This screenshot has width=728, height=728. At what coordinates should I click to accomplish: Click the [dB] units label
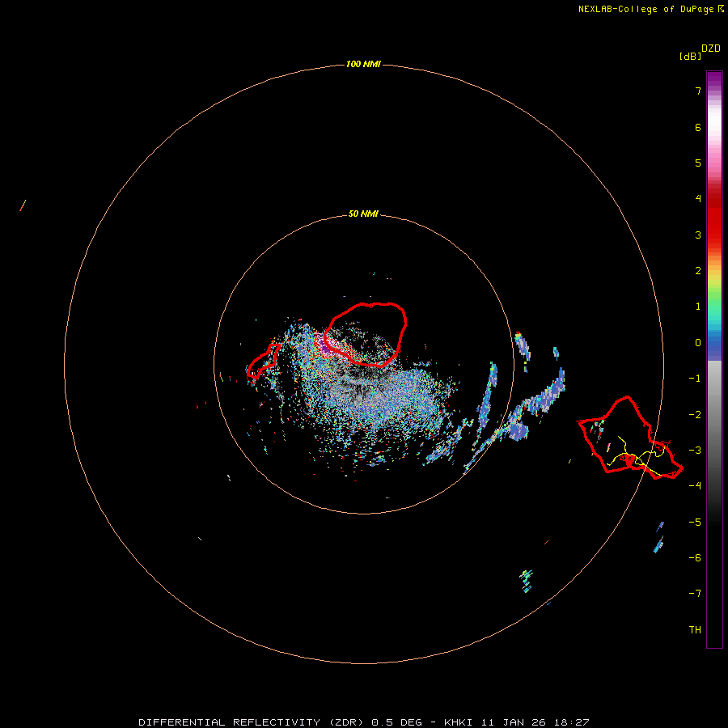[691, 56]
